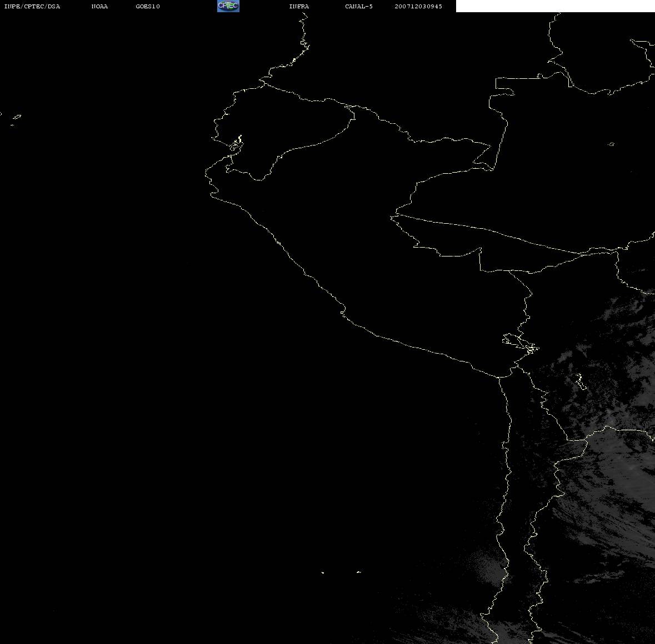Select the GOES10 satellite label

(148, 6)
